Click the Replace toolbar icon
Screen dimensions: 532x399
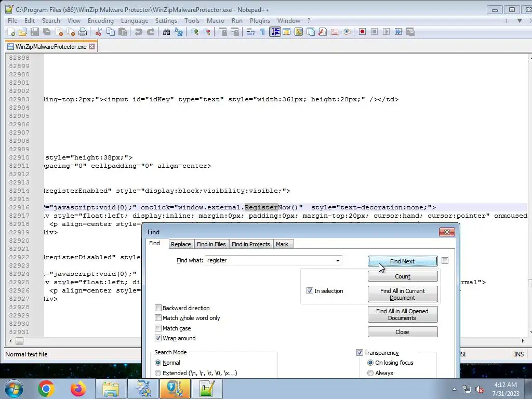point(179,32)
